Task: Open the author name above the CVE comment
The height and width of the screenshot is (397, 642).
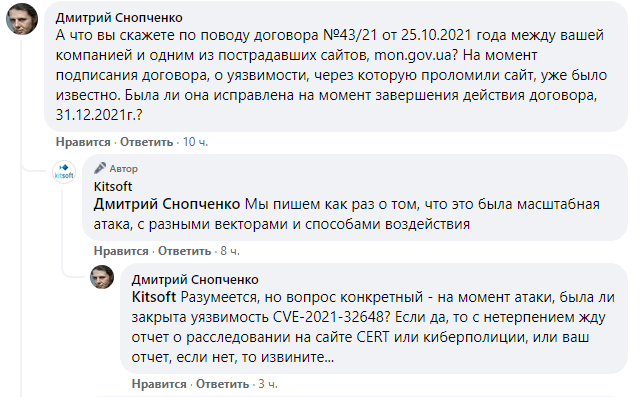Action: pyautogui.click(x=195, y=280)
